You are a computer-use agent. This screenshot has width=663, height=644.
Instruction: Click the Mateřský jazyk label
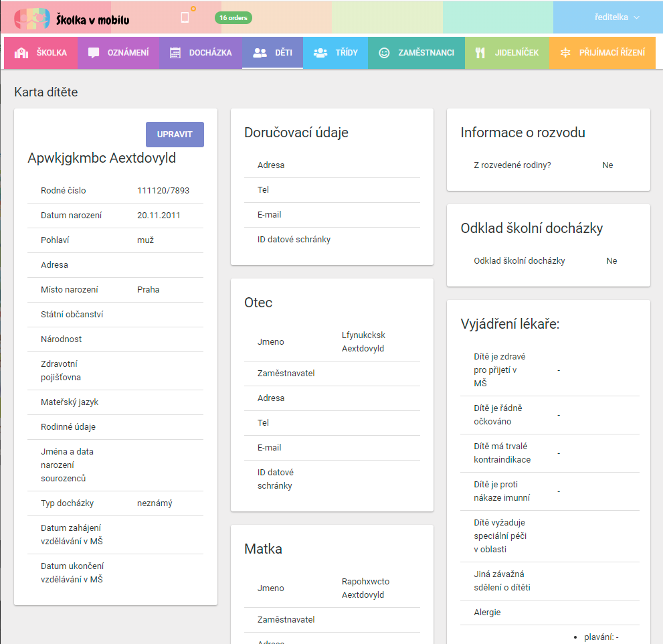(x=70, y=402)
